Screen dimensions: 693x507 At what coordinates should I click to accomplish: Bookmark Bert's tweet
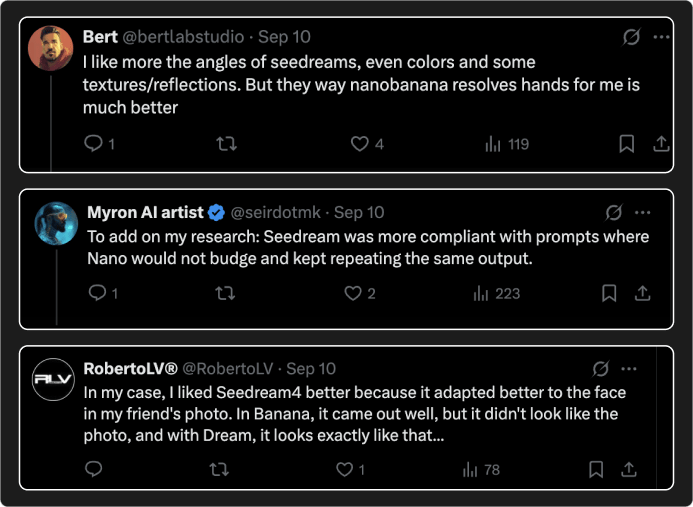pyautogui.click(x=627, y=144)
